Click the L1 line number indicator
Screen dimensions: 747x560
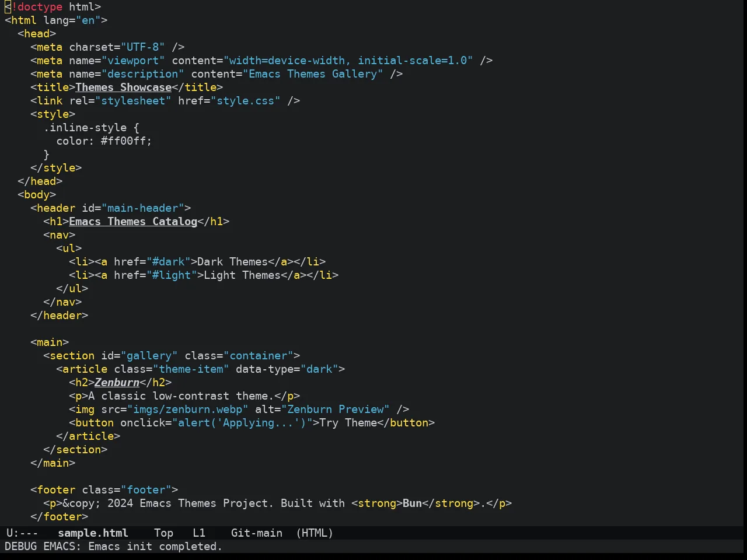click(199, 533)
